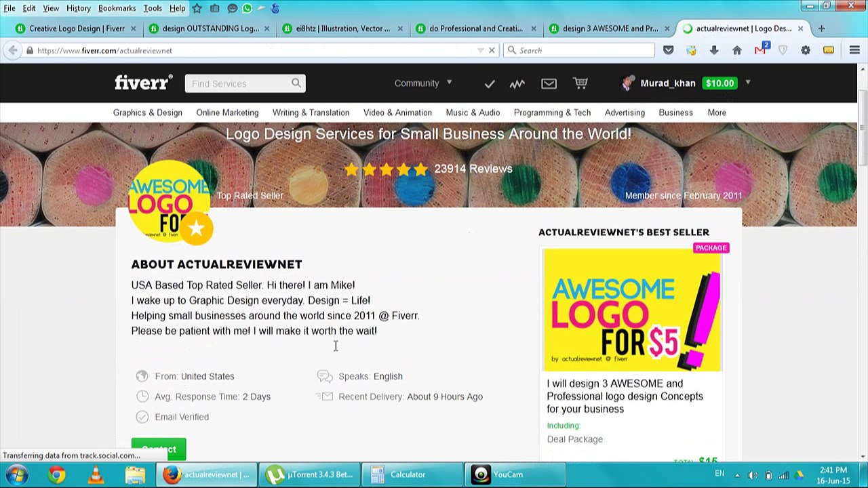The width and height of the screenshot is (868, 488).
Task: Open the Writing & Translation category
Action: pos(311,113)
